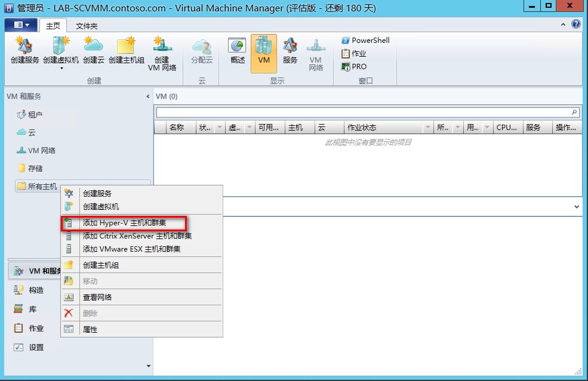Open the 用... column filter dropdown
The height and width of the screenshot is (381, 588).
coord(487,128)
